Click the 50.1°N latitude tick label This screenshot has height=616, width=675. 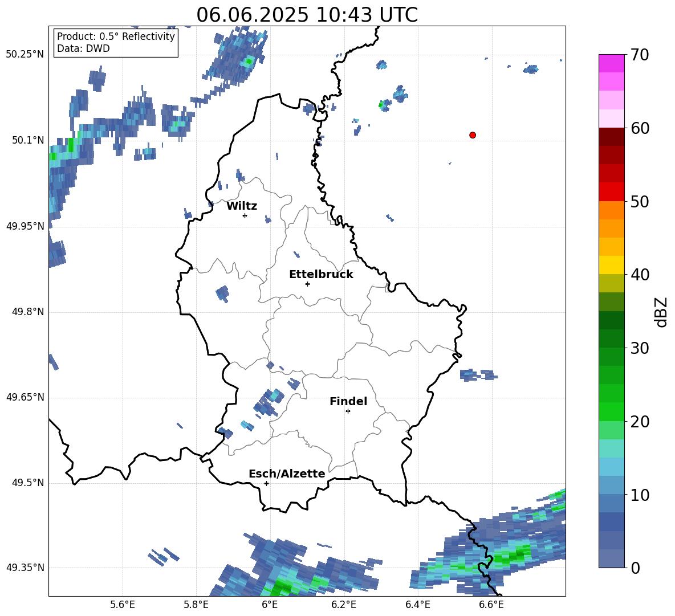point(29,140)
